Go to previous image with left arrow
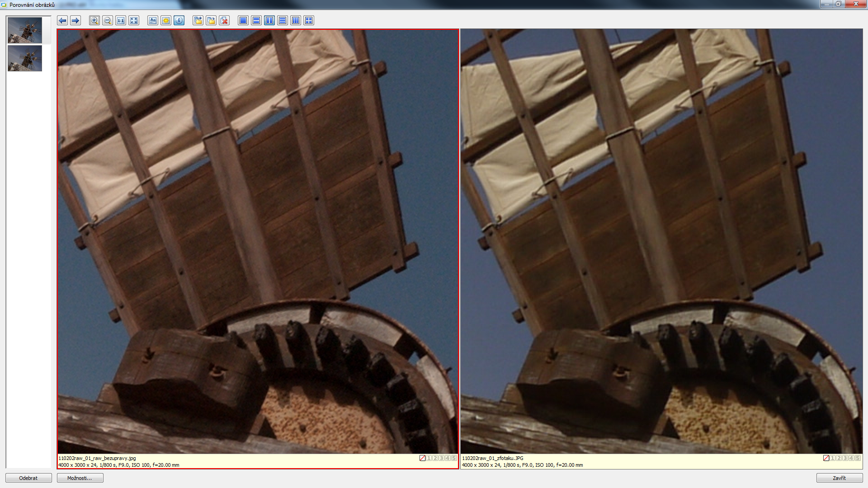This screenshot has width=868, height=488. tap(62, 20)
